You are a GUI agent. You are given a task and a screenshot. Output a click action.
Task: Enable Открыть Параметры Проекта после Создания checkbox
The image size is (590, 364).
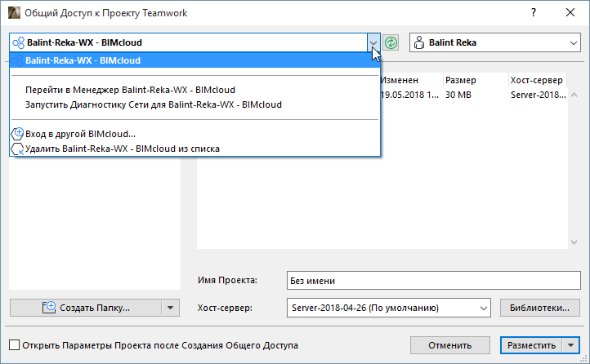[x=14, y=345]
